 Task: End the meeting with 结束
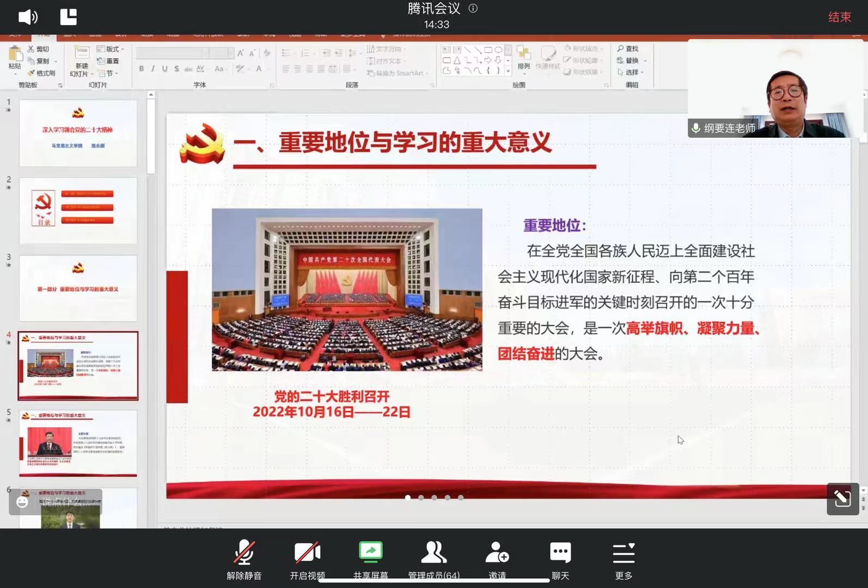pos(839,17)
